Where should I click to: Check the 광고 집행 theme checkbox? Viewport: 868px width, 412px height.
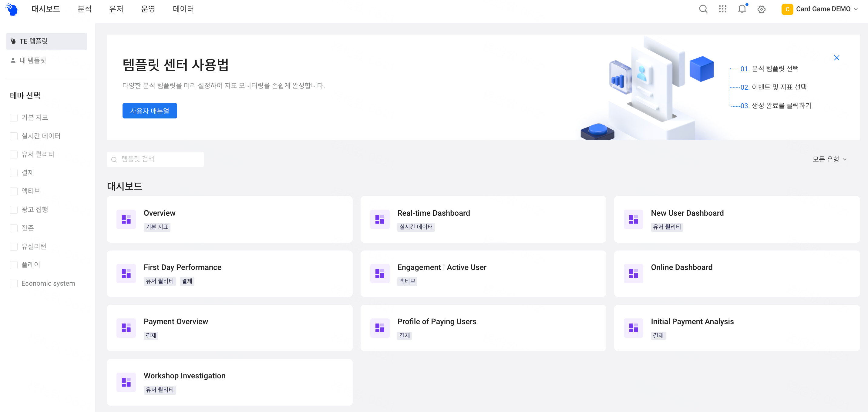coord(14,210)
